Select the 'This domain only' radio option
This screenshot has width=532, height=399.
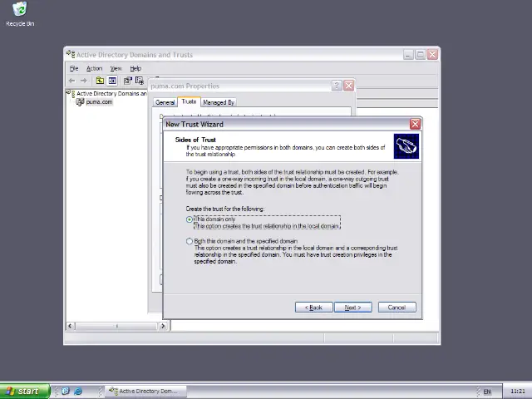click(x=190, y=219)
